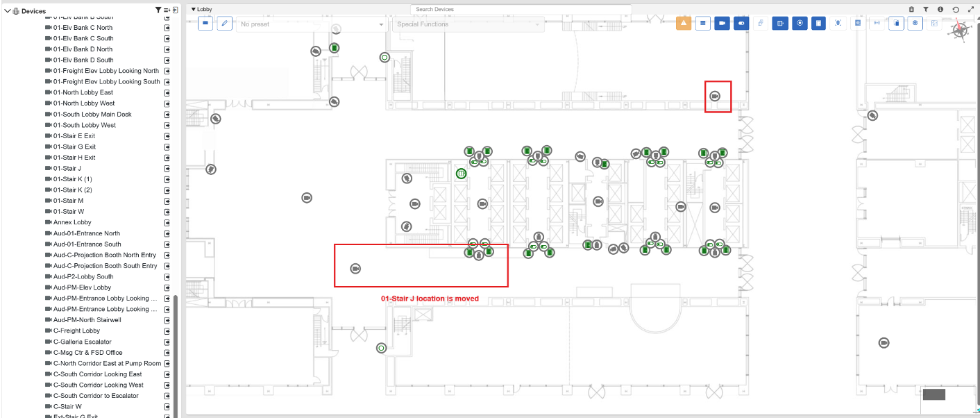Viewport: 980px width, 418px height.
Task: Click the refresh history icon in the top toolbar
Action: tap(956, 9)
